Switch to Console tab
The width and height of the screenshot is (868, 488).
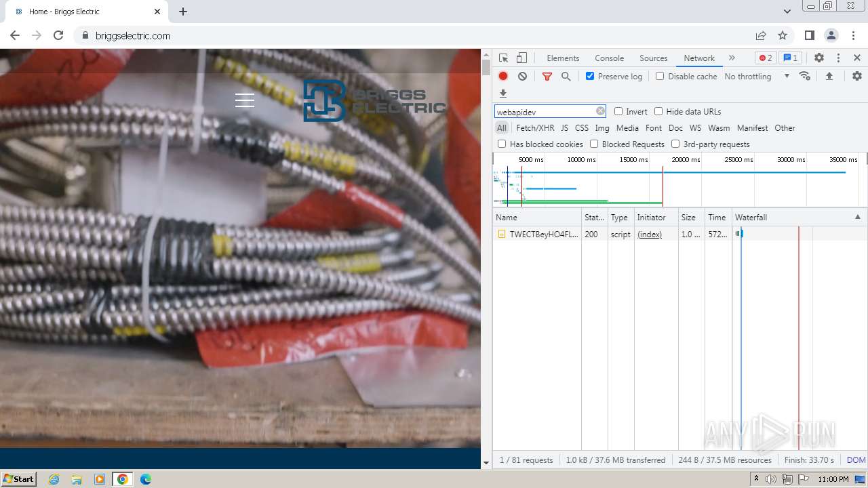609,58
